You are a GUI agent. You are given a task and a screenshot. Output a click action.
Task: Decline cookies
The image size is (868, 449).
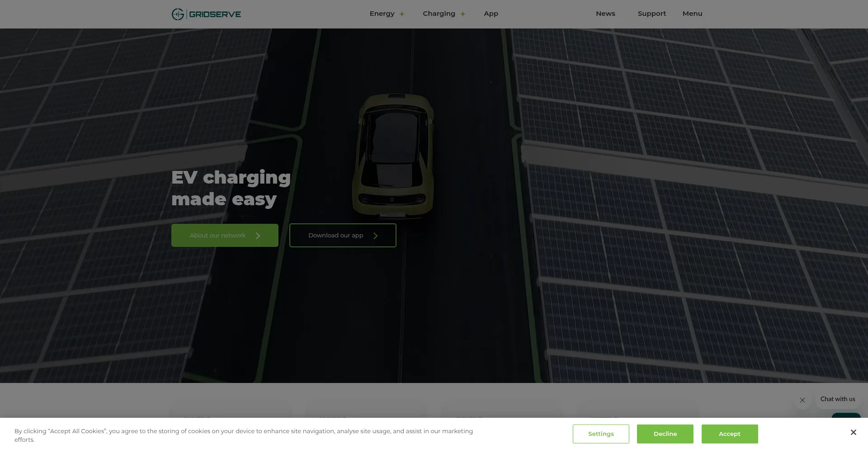point(665,434)
